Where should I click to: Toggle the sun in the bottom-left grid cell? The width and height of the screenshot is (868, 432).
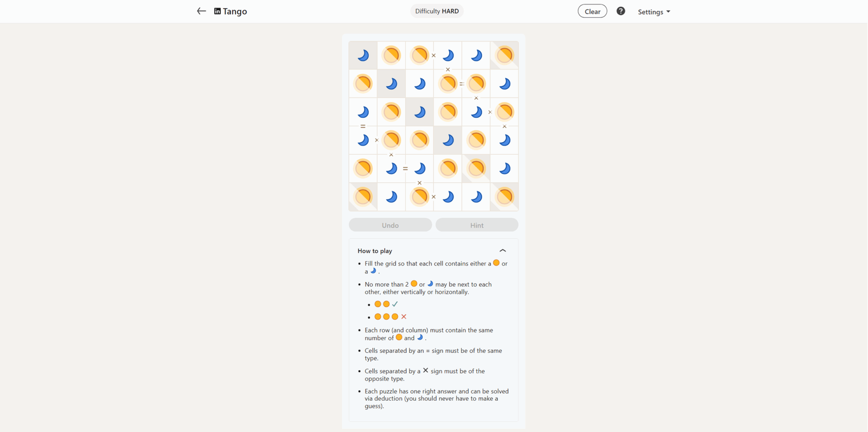pyautogui.click(x=363, y=196)
